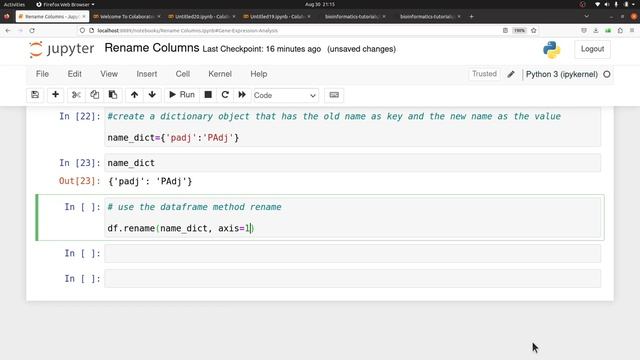Rename the notebook title Rename Columns

coord(152,48)
